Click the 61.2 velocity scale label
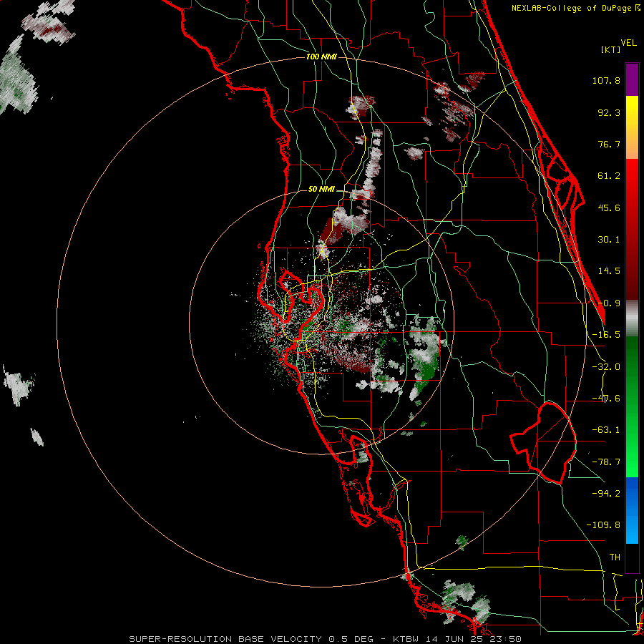 pyautogui.click(x=609, y=176)
